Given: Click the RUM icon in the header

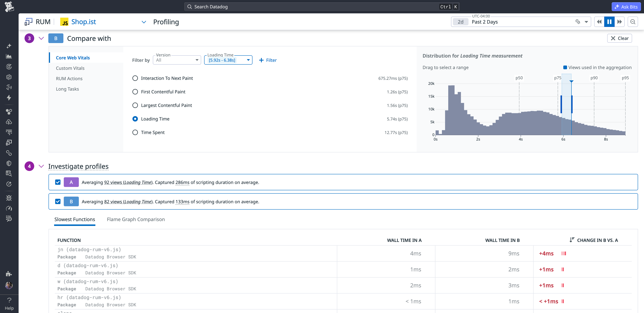Looking at the screenshot, I should coord(28,22).
